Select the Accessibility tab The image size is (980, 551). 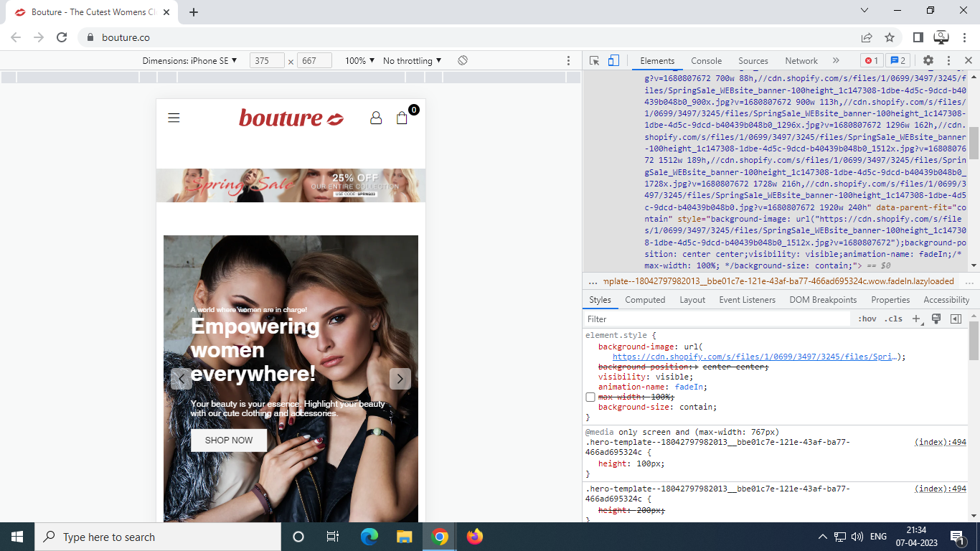pos(946,300)
